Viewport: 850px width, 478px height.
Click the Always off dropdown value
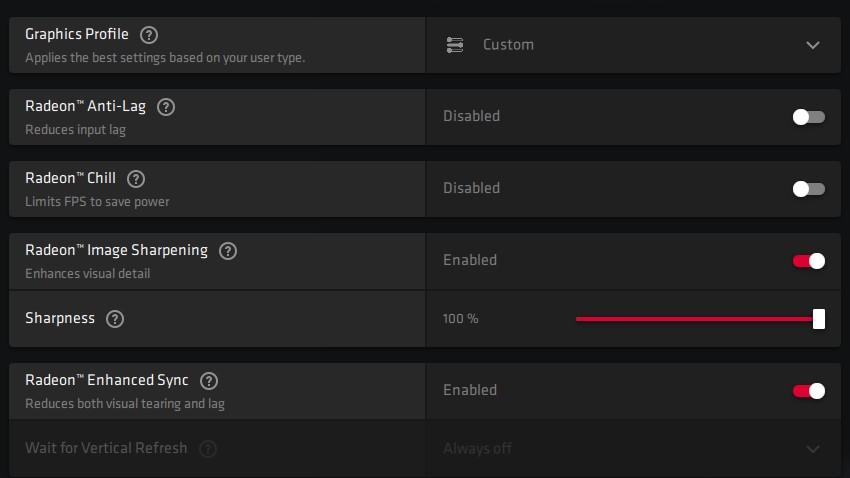click(477, 449)
